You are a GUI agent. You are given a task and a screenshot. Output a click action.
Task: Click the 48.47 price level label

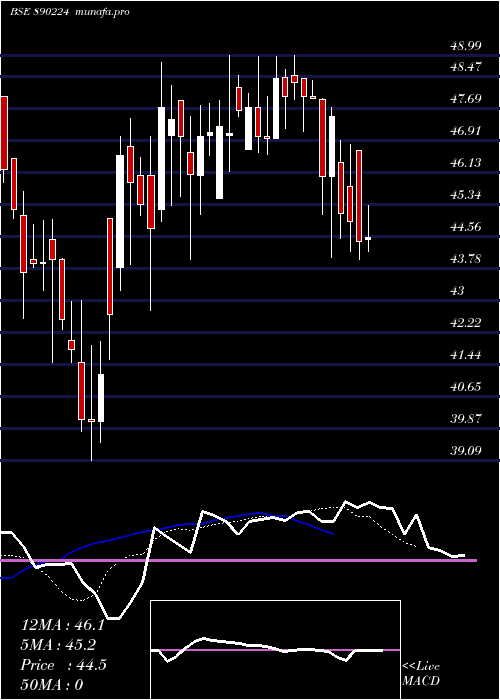point(466,67)
